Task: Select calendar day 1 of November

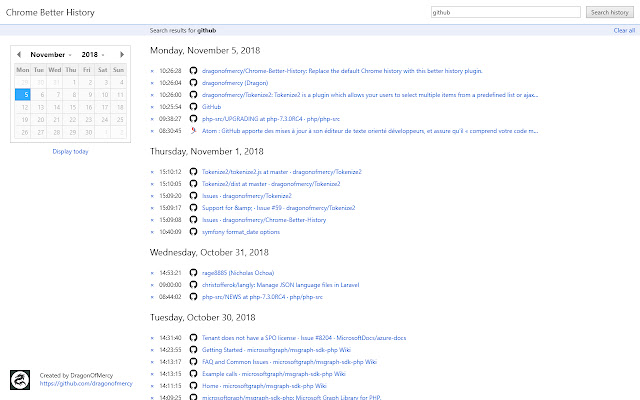Action: 71,82
